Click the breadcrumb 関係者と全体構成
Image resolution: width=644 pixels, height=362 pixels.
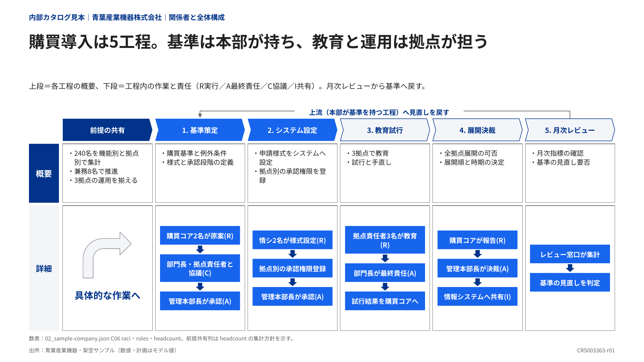tap(197, 17)
